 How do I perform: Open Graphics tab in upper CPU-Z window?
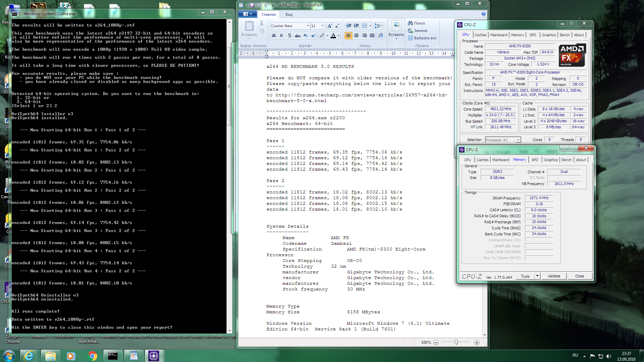[549, 35]
